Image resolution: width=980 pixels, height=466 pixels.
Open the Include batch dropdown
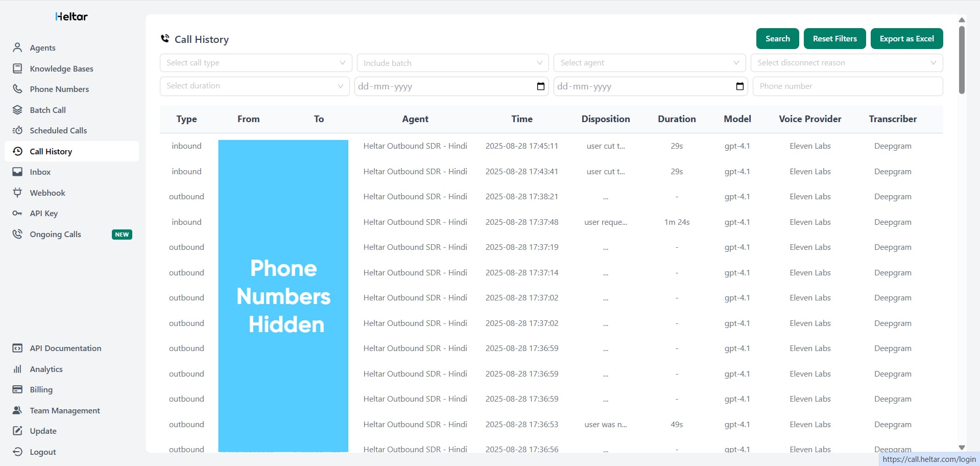(451, 62)
